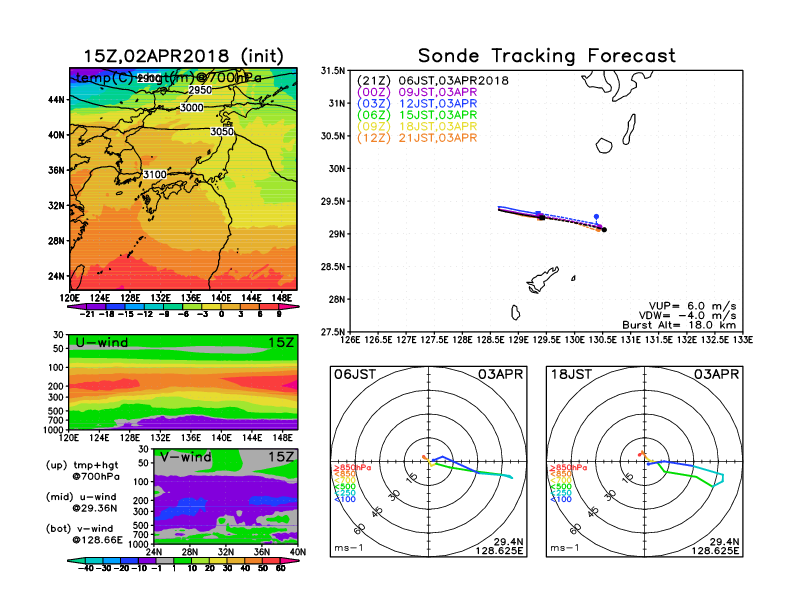Click the "temp(C)+hgt(m)@700hPa" map label
The height and width of the screenshot is (612, 792).
168,78
